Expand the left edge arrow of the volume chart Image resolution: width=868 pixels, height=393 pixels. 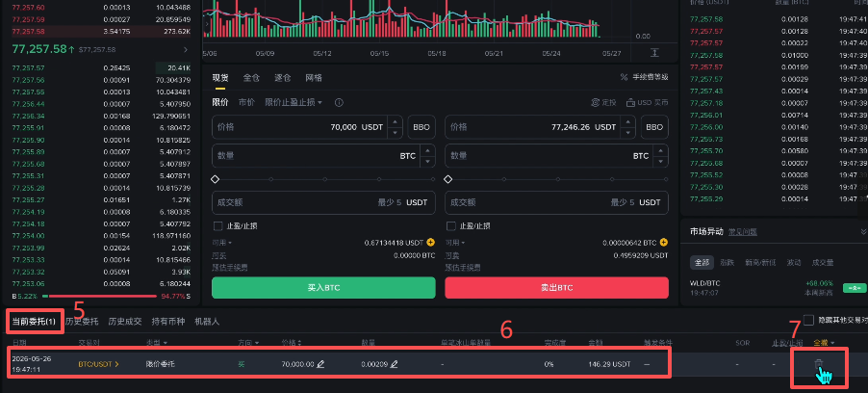pyautogui.click(x=207, y=24)
